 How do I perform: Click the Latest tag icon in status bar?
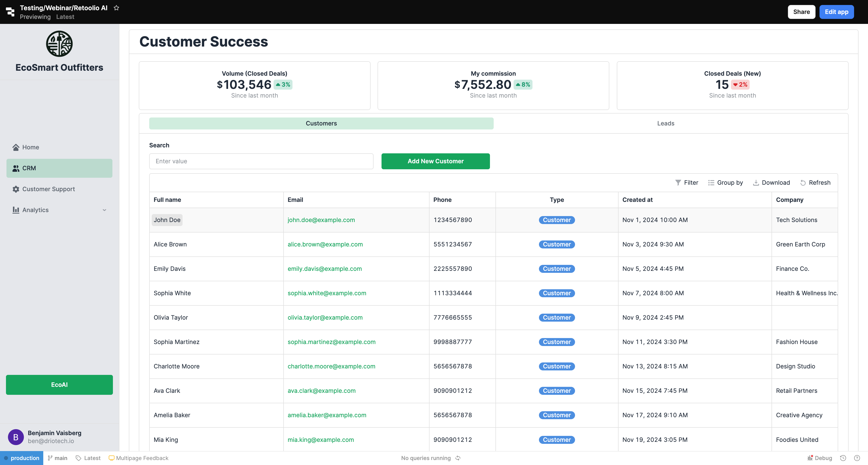tap(79, 458)
